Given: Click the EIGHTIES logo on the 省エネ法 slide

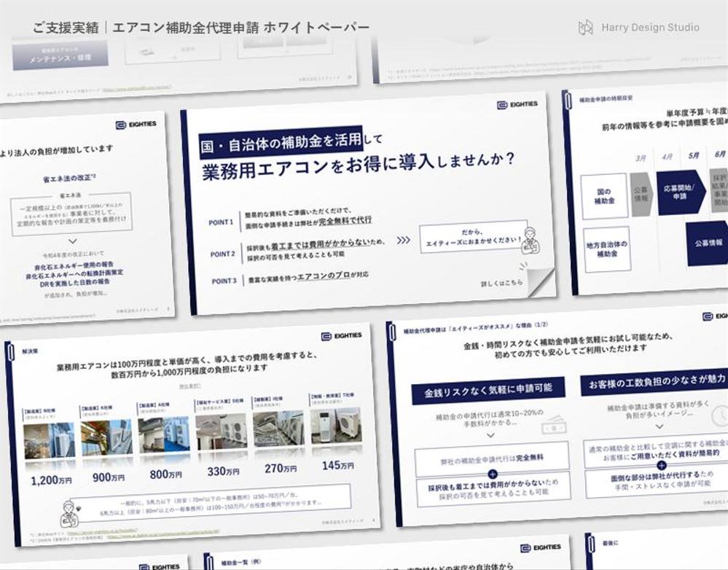Looking at the screenshot, I should [x=136, y=125].
